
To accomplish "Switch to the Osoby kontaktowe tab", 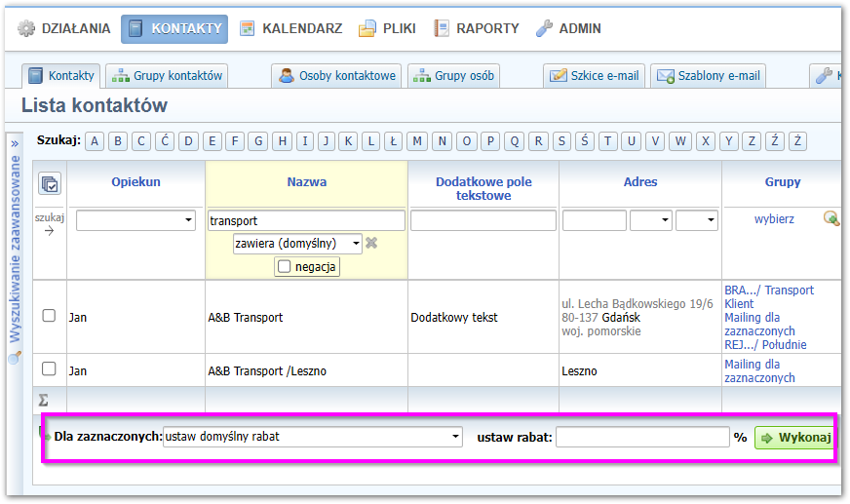I will (x=336, y=75).
